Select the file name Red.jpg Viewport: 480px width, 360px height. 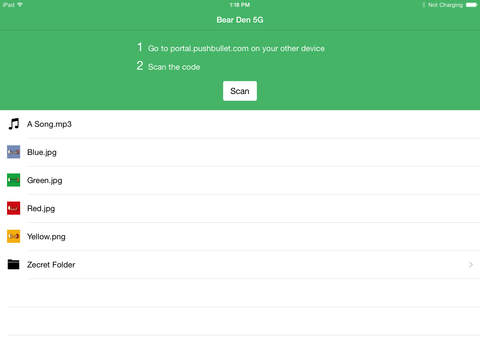pos(41,209)
